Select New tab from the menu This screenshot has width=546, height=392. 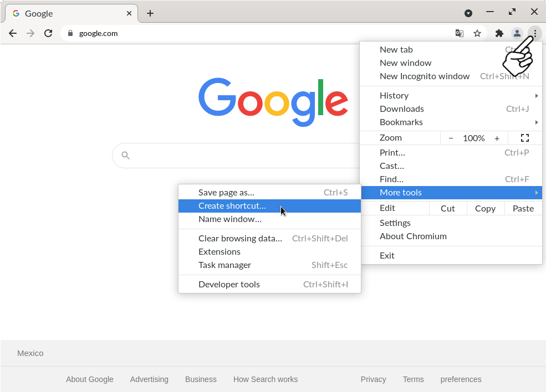[x=451, y=50]
